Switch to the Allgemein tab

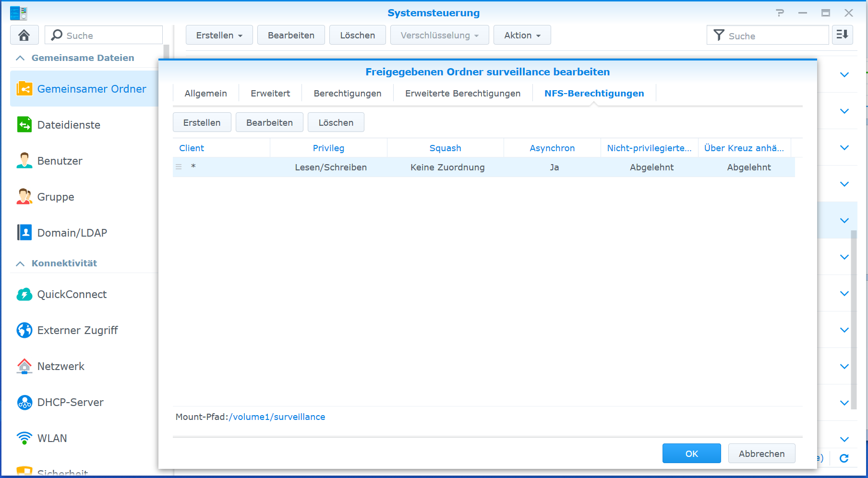pyautogui.click(x=205, y=94)
